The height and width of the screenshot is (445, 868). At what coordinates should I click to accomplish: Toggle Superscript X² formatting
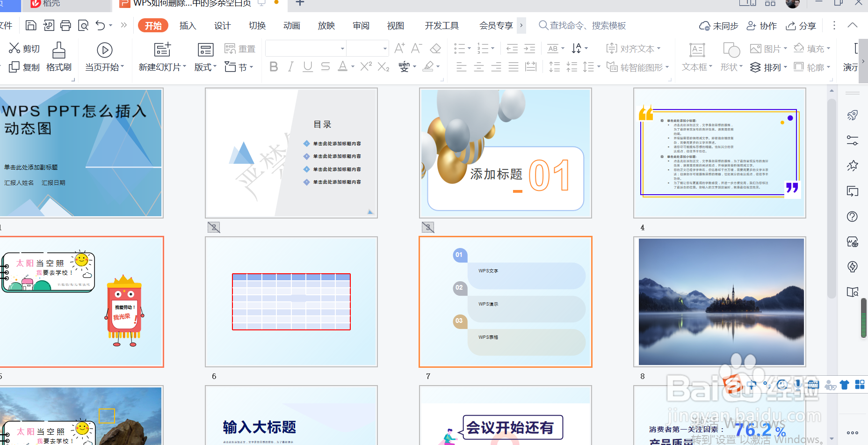point(366,67)
